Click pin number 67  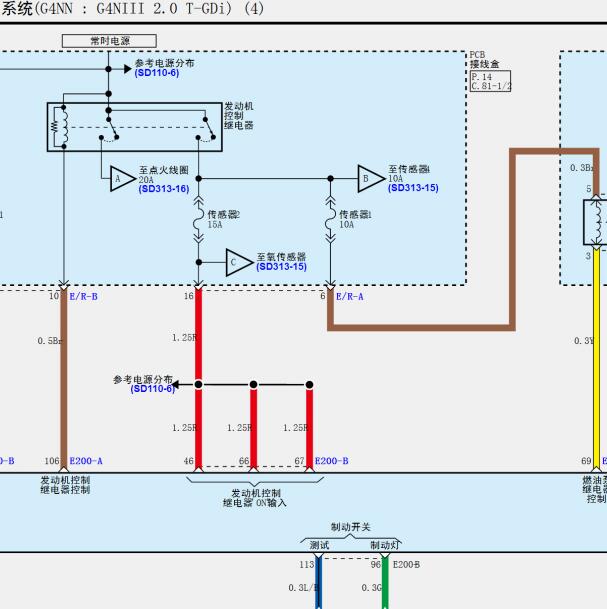(x=299, y=461)
